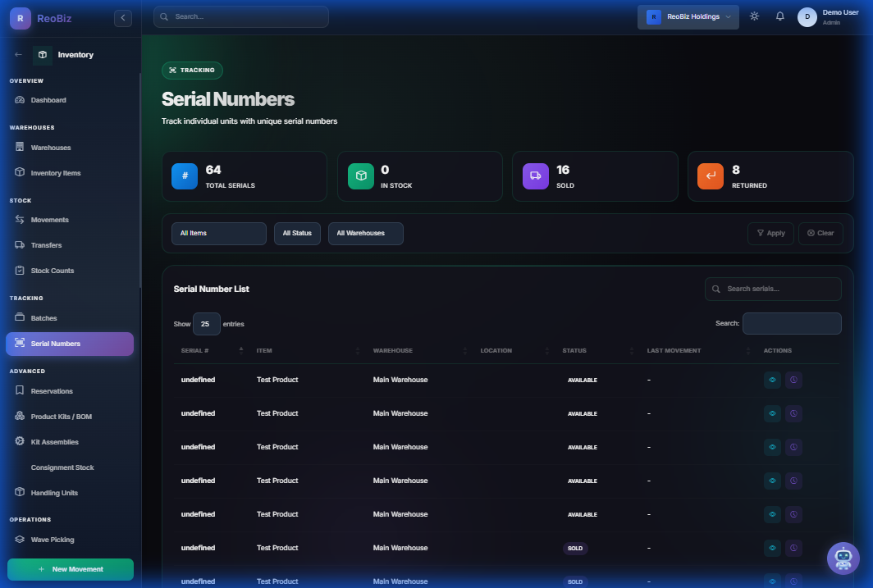Click the notification bell icon
This screenshot has height=588, width=873.
780,16
